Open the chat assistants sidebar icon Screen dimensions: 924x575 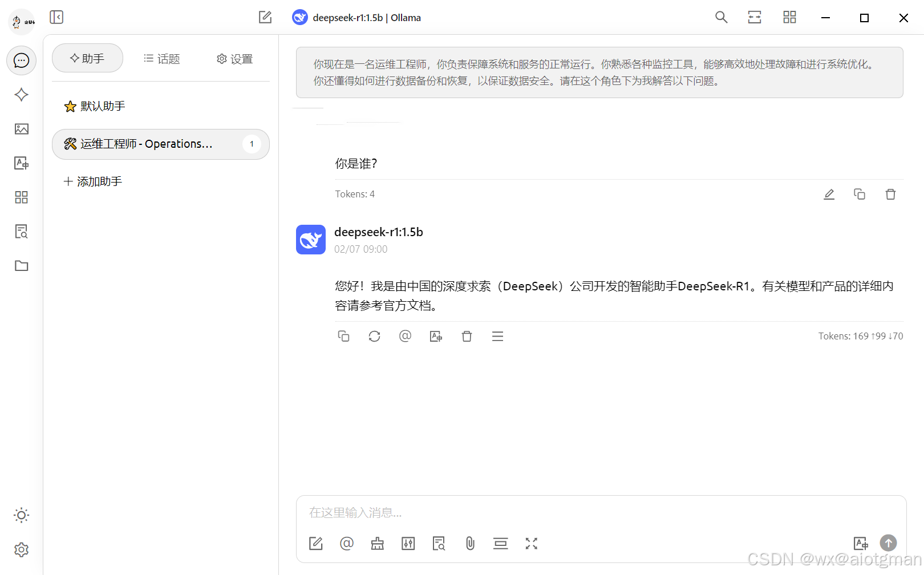pyautogui.click(x=22, y=60)
